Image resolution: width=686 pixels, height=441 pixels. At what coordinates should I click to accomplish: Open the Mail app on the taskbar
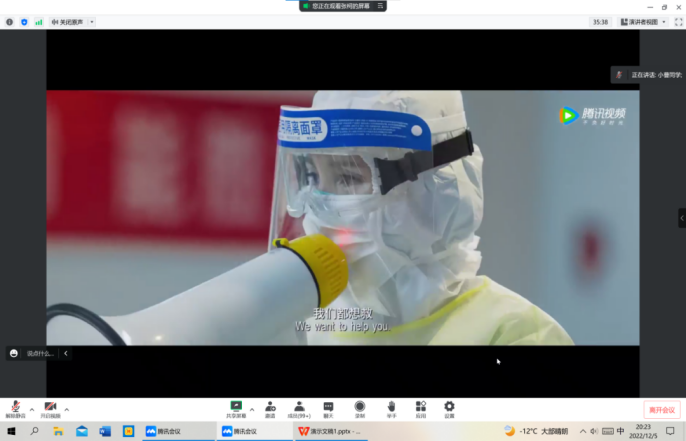click(x=82, y=431)
